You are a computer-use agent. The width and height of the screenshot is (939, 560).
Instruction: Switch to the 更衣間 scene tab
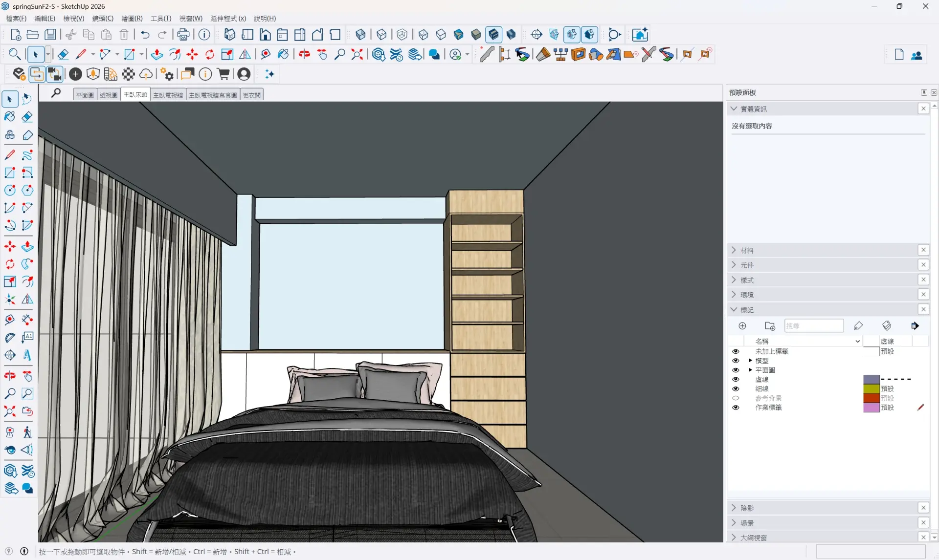252,95
